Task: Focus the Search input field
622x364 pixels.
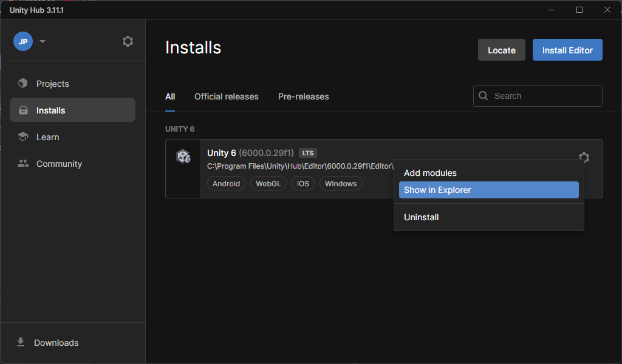Action: (538, 96)
